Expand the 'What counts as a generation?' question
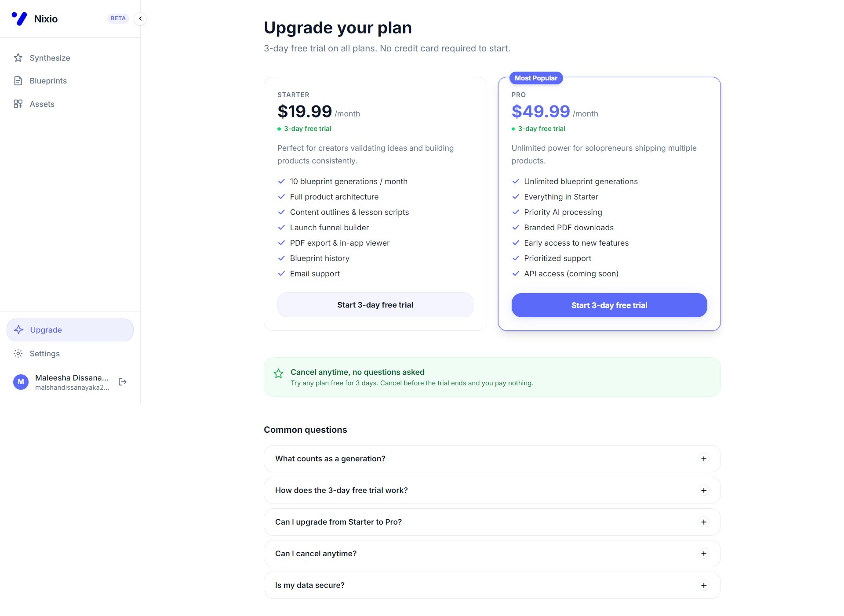844x616 pixels. point(704,458)
